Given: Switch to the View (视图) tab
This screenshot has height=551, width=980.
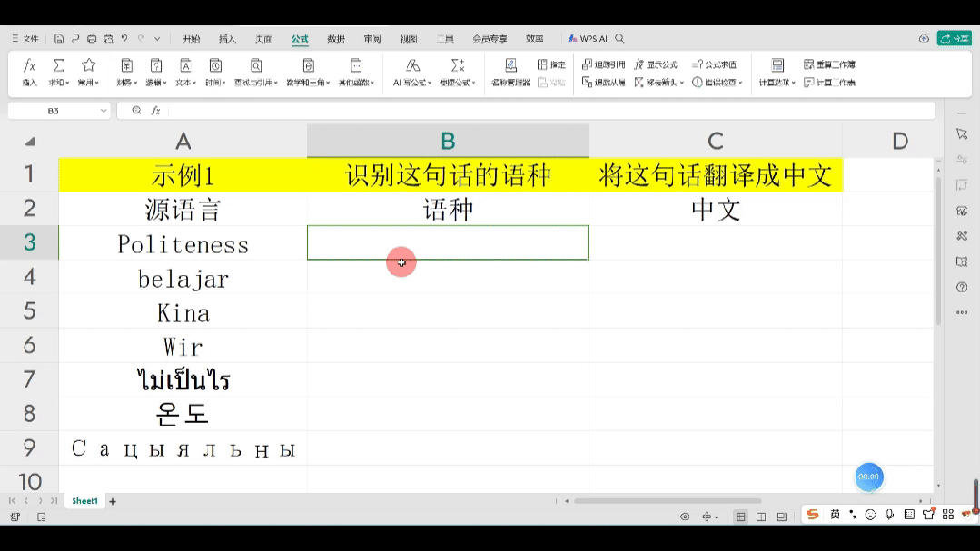Looking at the screenshot, I should pyautogui.click(x=409, y=39).
